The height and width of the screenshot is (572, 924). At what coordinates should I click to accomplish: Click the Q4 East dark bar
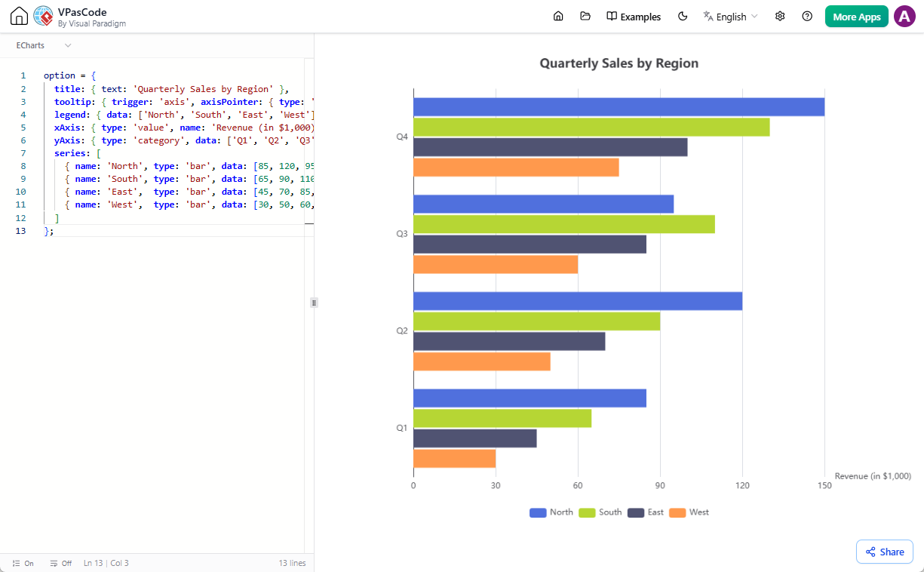click(551, 147)
